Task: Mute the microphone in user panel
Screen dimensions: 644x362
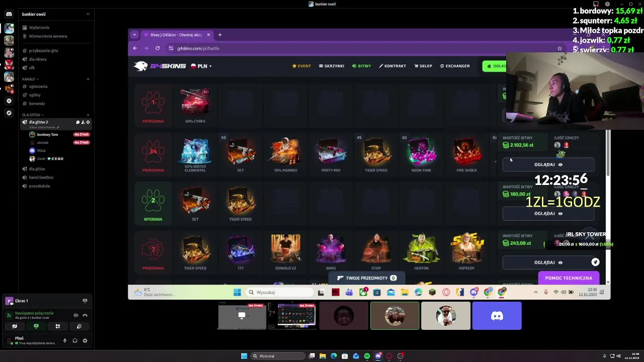Action: pos(64,340)
